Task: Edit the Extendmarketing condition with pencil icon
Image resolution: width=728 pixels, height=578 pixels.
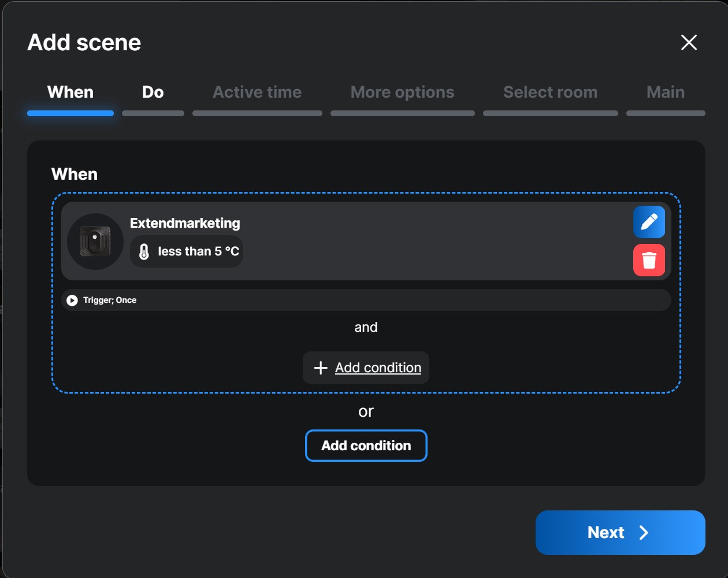Action: (649, 222)
